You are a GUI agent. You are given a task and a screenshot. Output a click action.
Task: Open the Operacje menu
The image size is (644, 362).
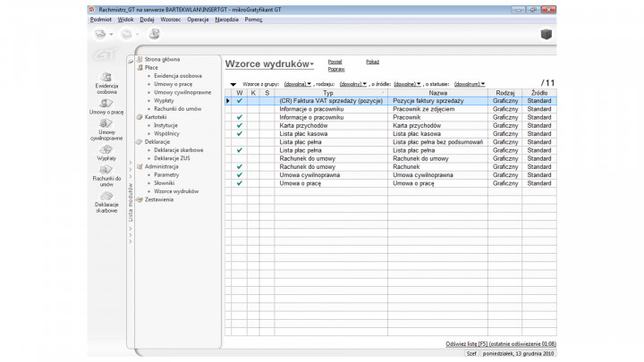(x=198, y=19)
